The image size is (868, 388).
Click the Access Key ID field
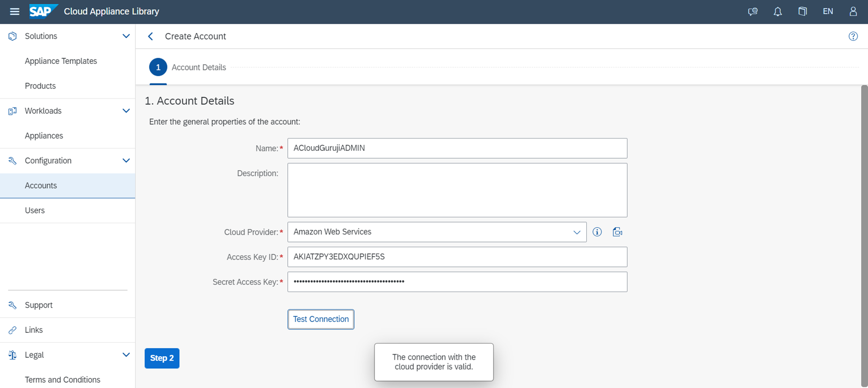457,257
